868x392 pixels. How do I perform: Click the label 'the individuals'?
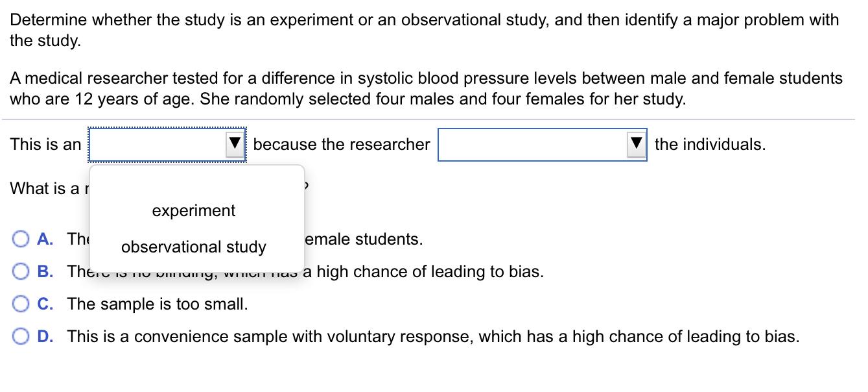tap(710, 144)
